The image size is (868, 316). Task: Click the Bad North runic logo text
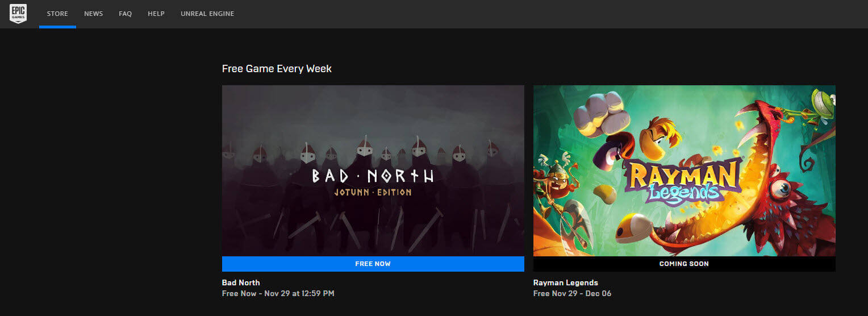(373, 176)
